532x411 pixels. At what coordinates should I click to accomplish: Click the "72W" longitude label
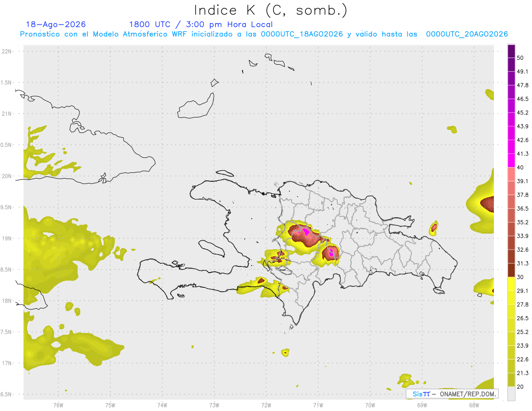click(266, 405)
